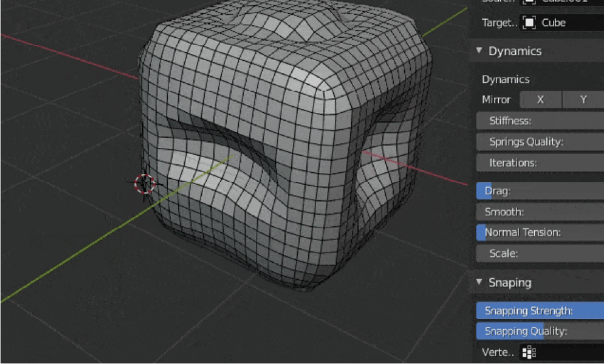This screenshot has height=364, width=604.
Task: Toggle Mirror Y axis
Action: 582,100
